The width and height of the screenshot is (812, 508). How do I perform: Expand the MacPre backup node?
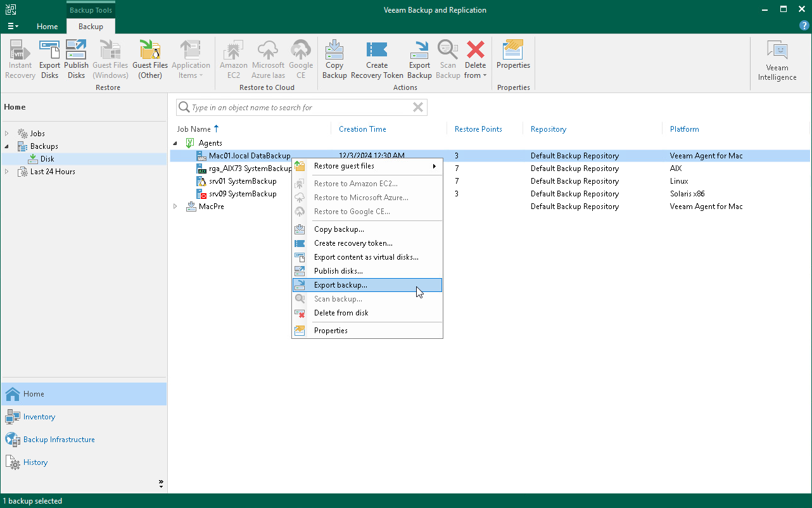point(175,206)
